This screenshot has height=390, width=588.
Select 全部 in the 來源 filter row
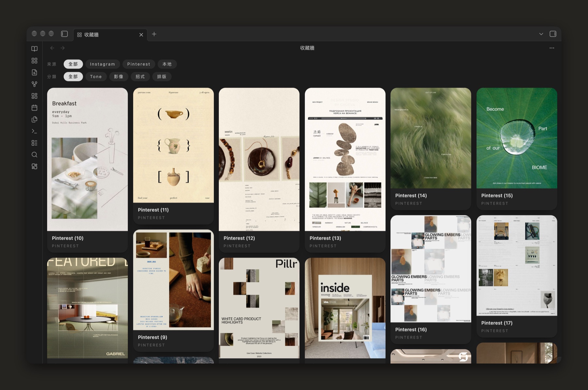point(73,64)
